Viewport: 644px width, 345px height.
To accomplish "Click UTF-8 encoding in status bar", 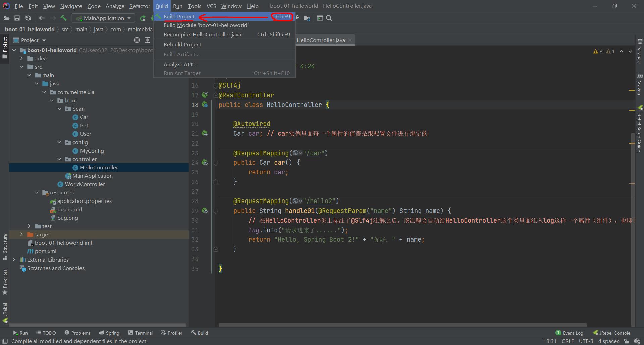I will click(x=586, y=341).
